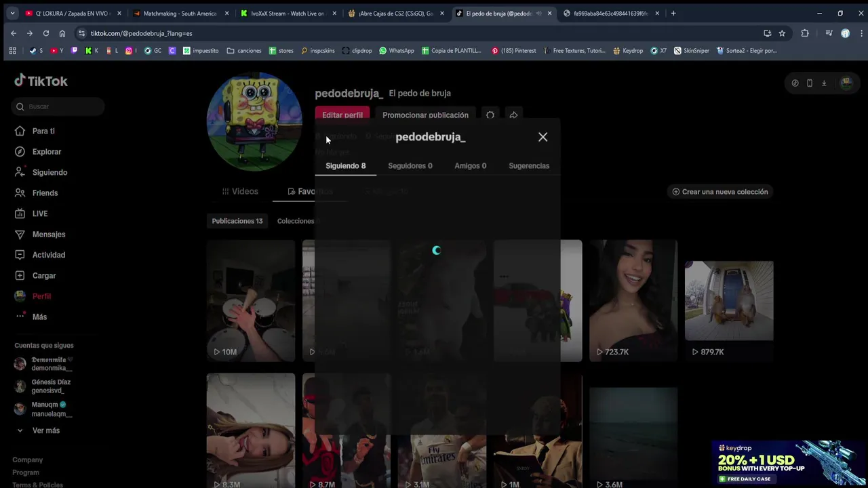Open the (185) Pinterest bookmark
This screenshot has height=488, width=868.
coord(513,51)
